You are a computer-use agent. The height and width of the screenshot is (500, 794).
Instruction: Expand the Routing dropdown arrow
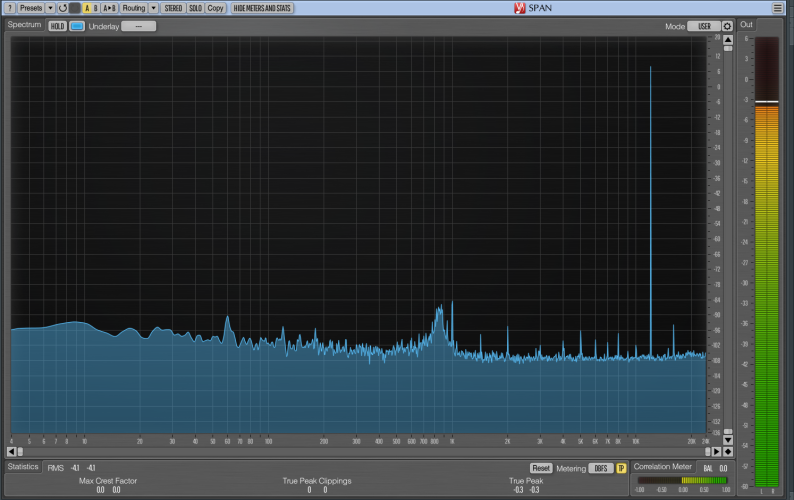coord(153,8)
